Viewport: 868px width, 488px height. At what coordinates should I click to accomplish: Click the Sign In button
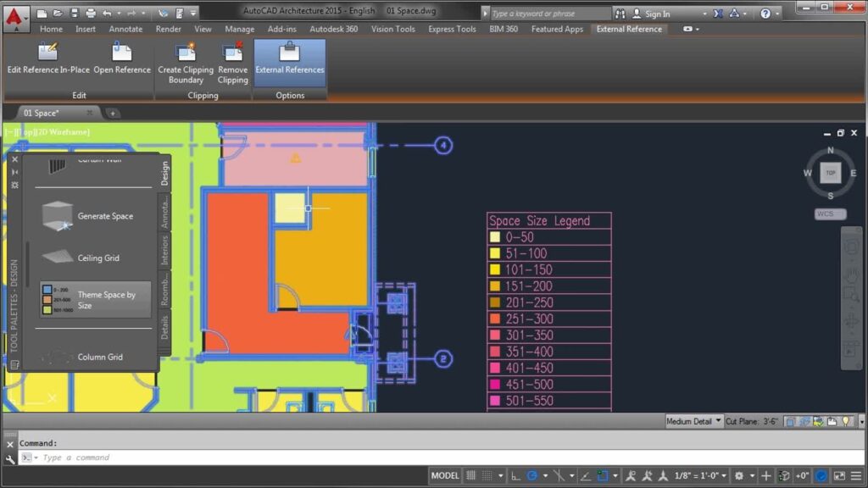657,14
